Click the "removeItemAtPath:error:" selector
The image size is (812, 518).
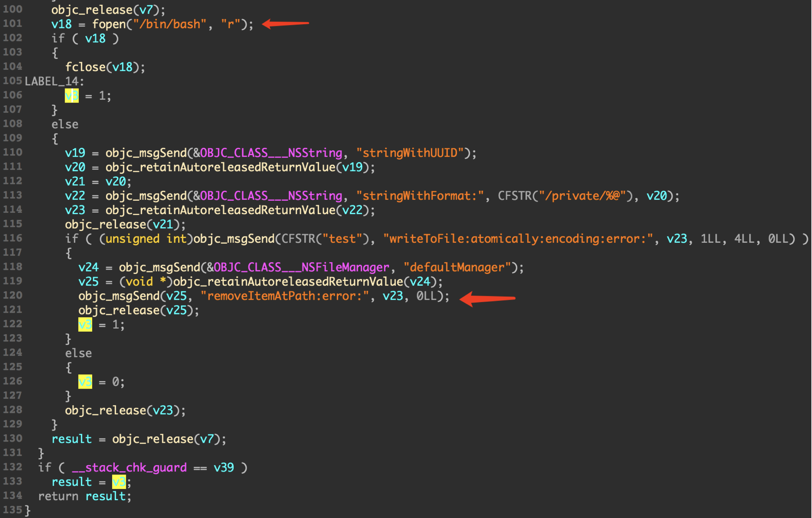[285, 296]
